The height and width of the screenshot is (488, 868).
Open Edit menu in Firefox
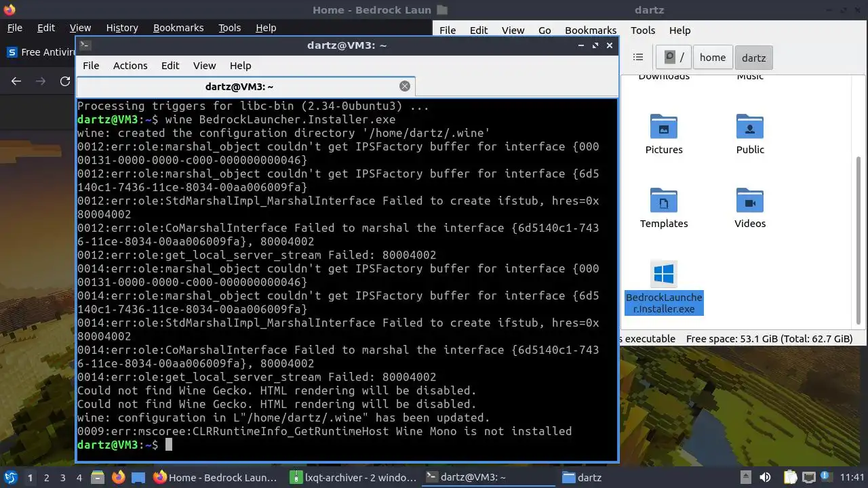pos(46,28)
